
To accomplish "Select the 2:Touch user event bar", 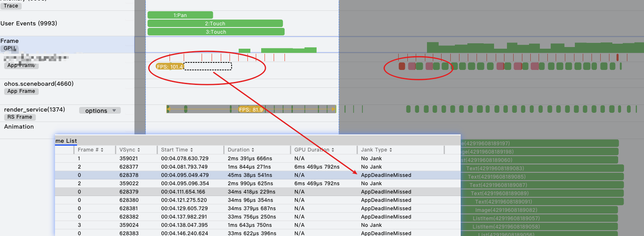I will click(215, 24).
